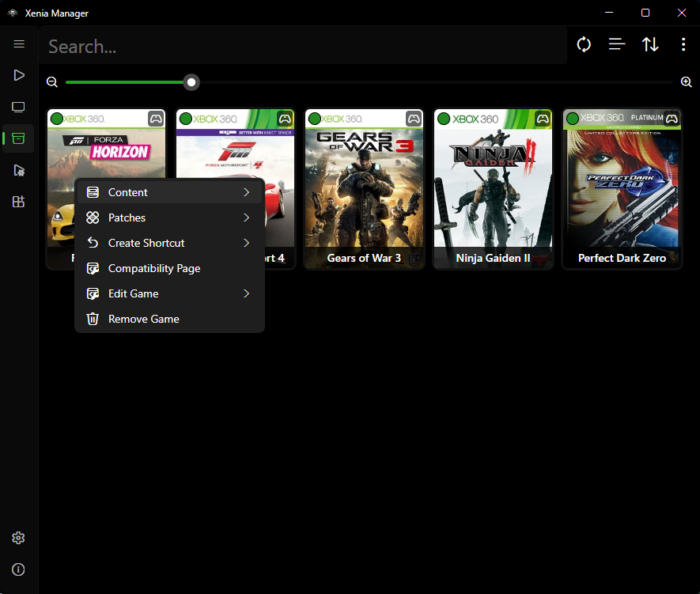Viewport: 700px width, 594px height.
Task: Click the Ninja Gaiden II title
Action: [493, 258]
